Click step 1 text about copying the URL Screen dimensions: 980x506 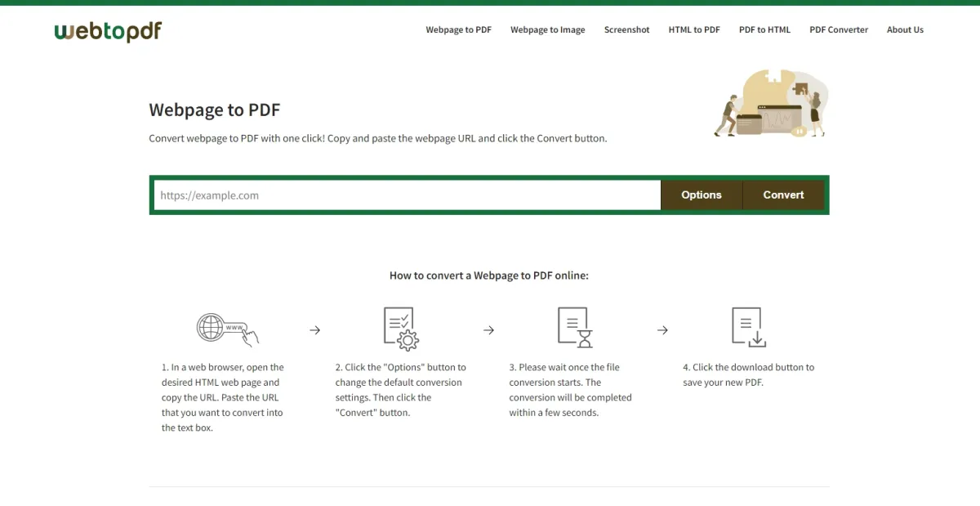pos(223,397)
